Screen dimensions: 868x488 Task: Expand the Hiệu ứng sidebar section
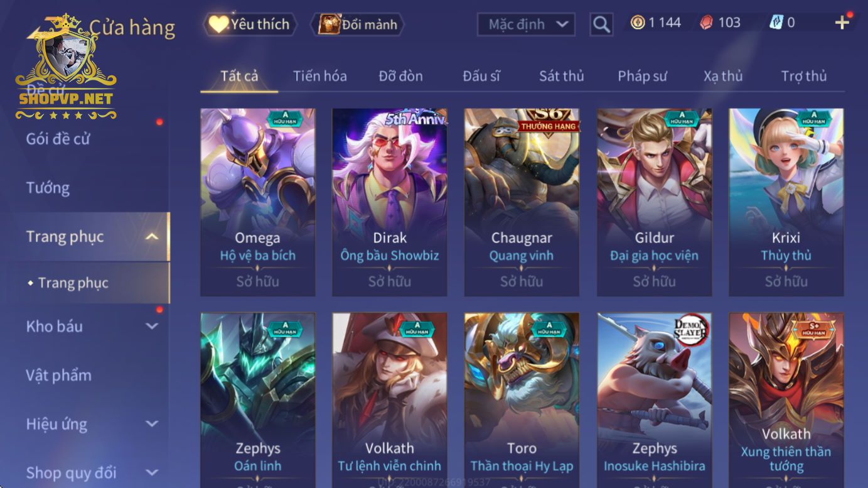(x=151, y=424)
